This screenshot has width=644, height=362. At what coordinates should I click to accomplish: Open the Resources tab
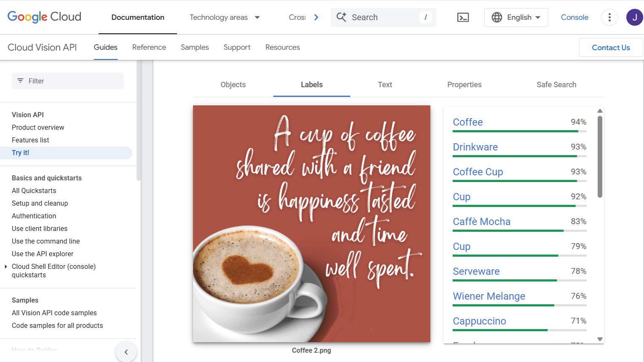click(x=282, y=47)
